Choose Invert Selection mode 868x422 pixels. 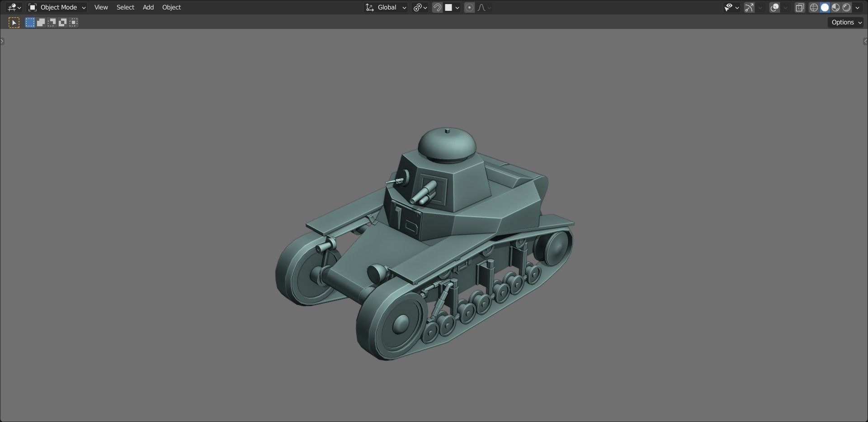point(62,23)
